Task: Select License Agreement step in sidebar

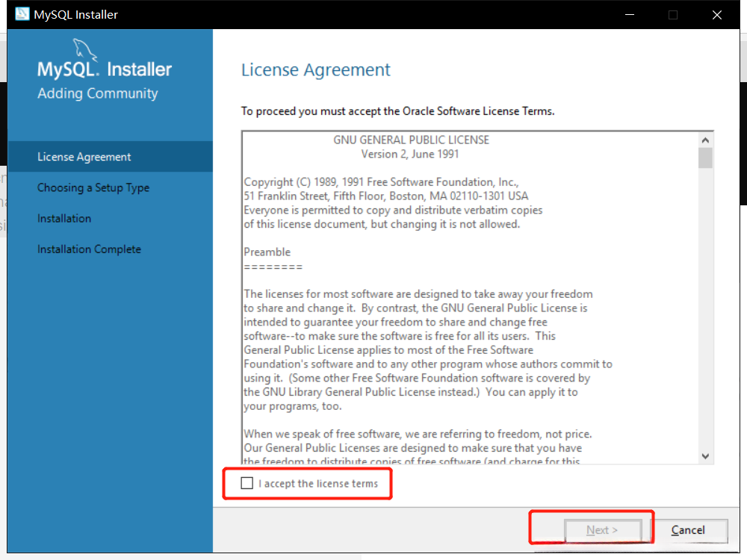Action: [110, 157]
